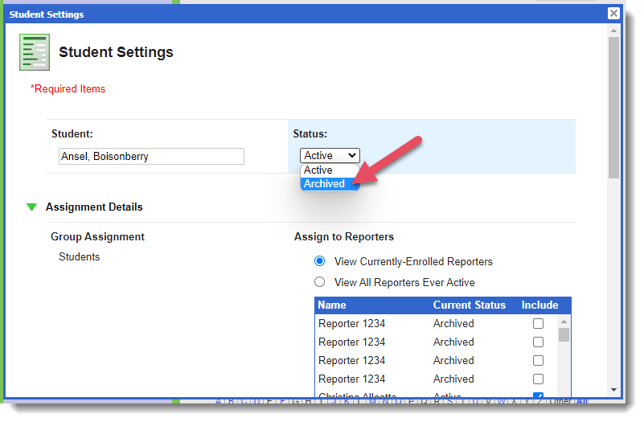Open the Status dropdown showing Active
This screenshot has width=644, height=422.
329,155
